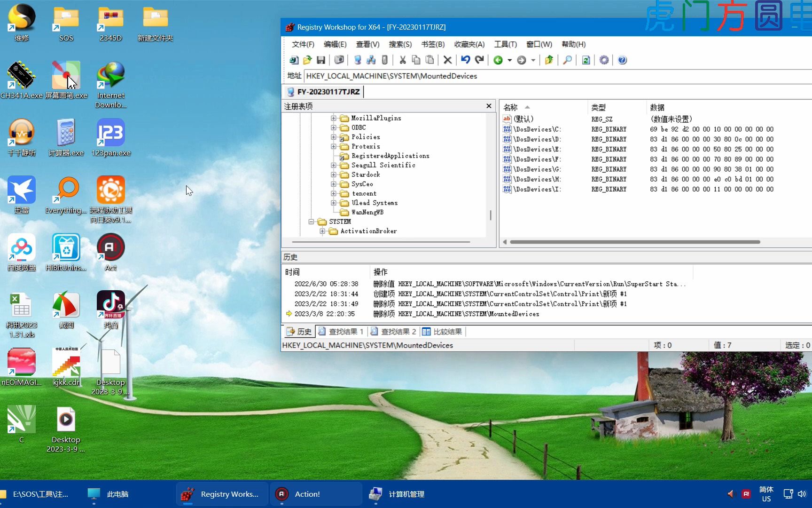The height and width of the screenshot is (508, 812).
Task: Click the local computer registry toolbar icon
Action: tap(357, 60)
